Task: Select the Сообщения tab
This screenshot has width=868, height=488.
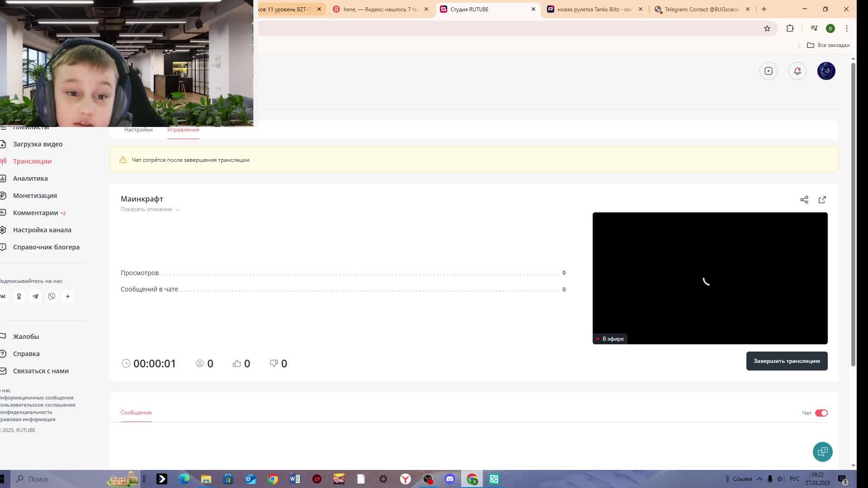Action: click(x=136, y=413)
